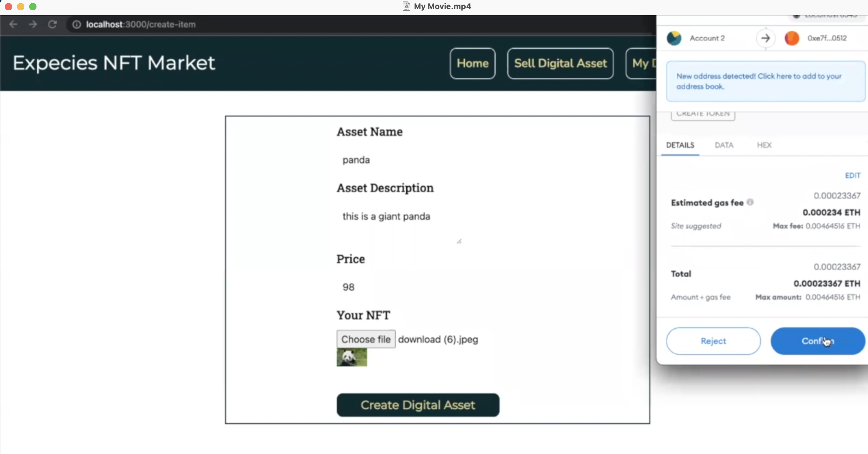Click the video file icon in title bar

point(406,6)
